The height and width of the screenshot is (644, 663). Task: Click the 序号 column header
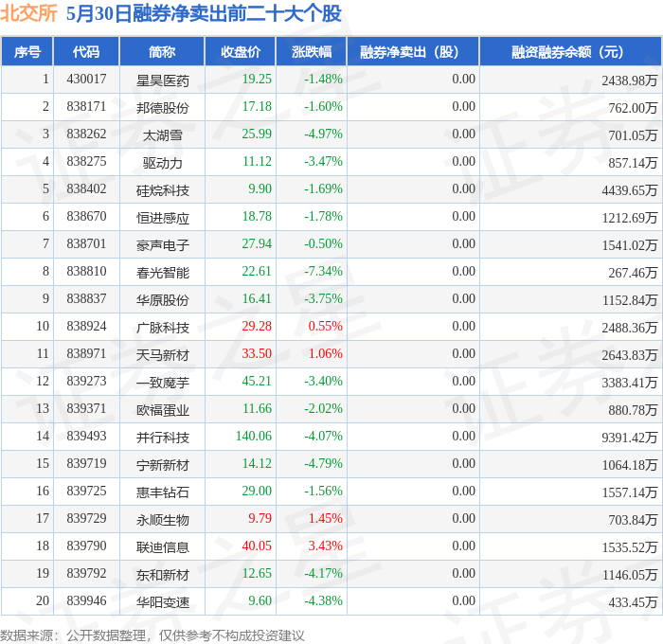click(x=27, y=51)
